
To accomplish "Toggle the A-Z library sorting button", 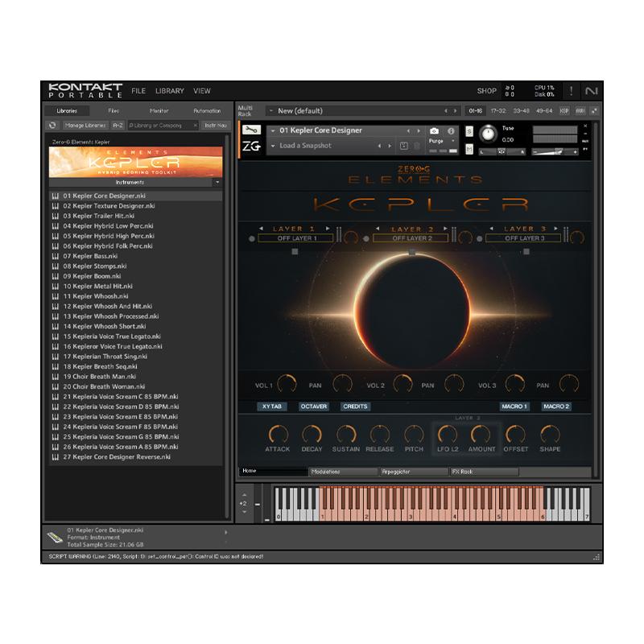I will click(118, 126).
